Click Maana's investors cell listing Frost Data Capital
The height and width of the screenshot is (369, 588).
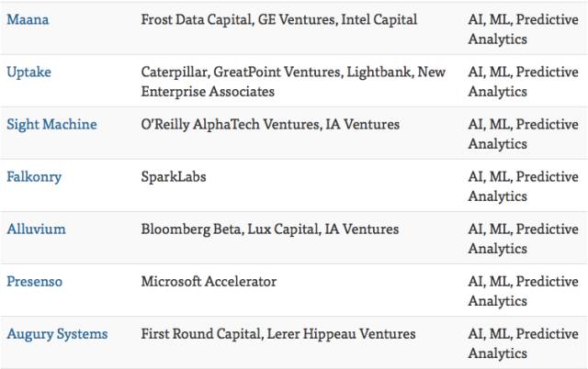[x=278, y=19]
